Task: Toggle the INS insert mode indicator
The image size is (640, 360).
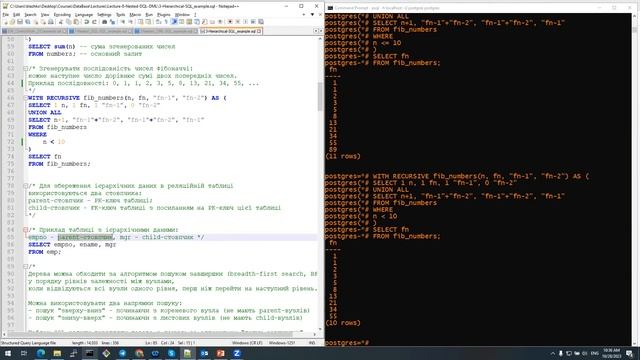Action: click(x=312, y=343)
